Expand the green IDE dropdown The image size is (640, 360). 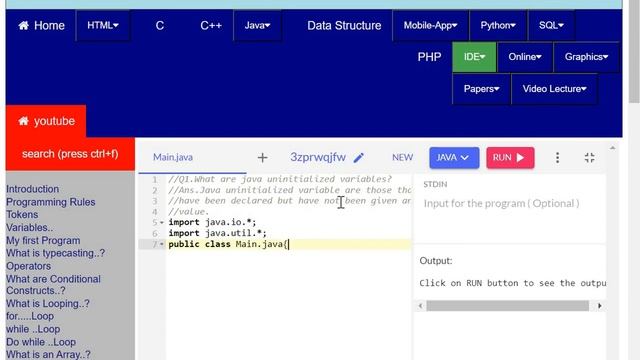[474, 57]
